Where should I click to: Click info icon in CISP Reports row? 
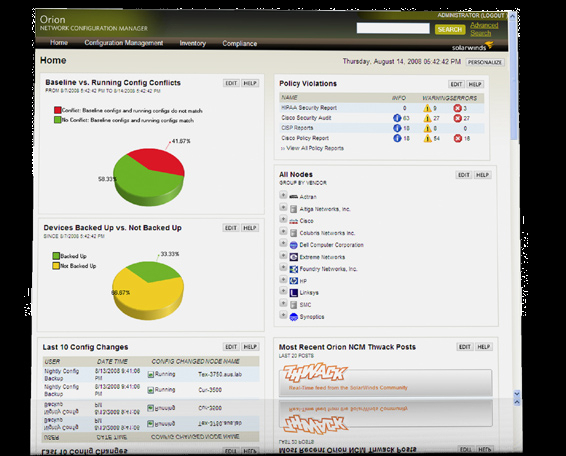397,128
